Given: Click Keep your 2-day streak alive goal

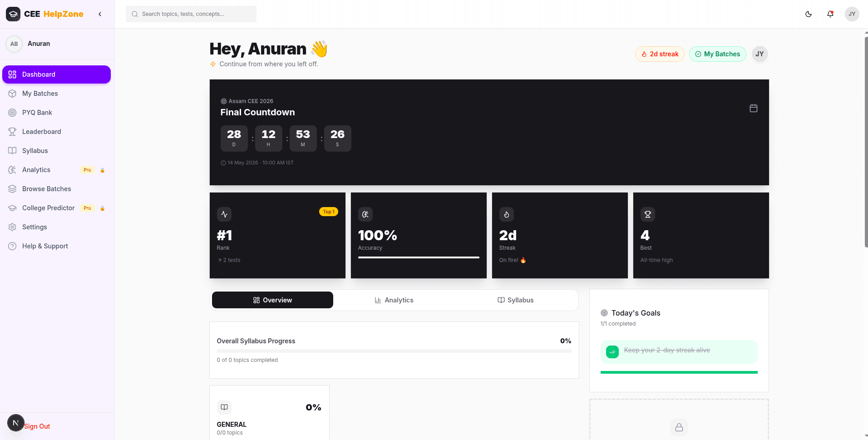Looking at the screenshot, I should [x=679, y=352].
